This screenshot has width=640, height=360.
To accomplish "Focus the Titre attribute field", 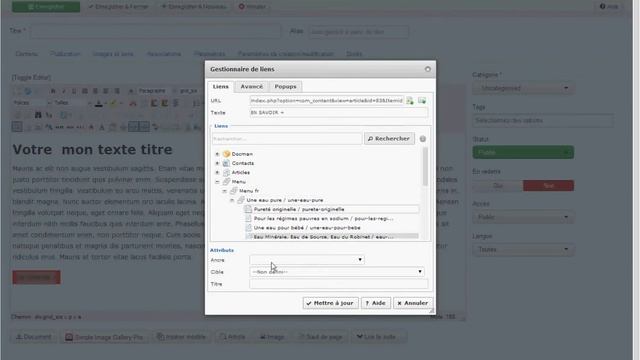I will point(338,284).
